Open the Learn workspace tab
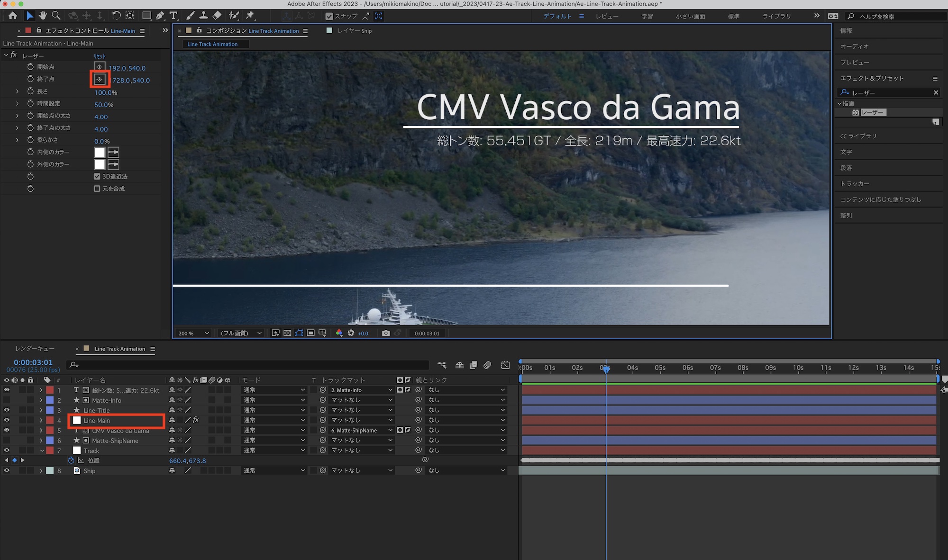The image size is (948, 560). [x=647, y=16]
